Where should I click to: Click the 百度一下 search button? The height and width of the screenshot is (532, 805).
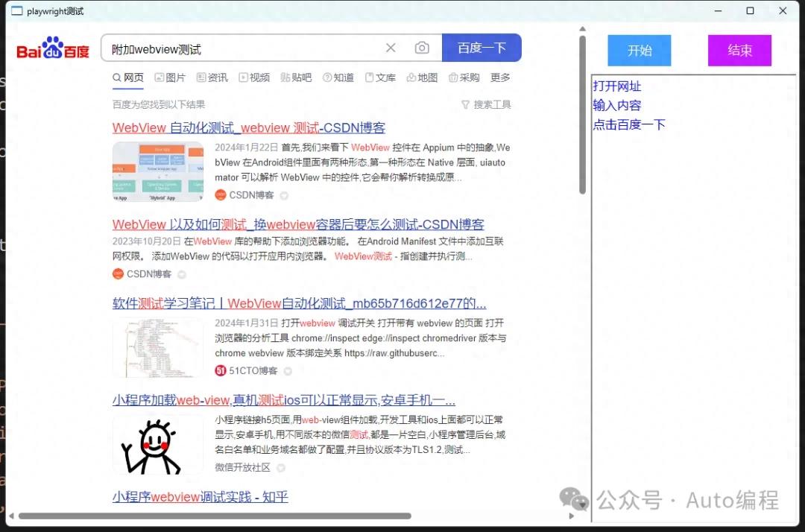(482, 48)
